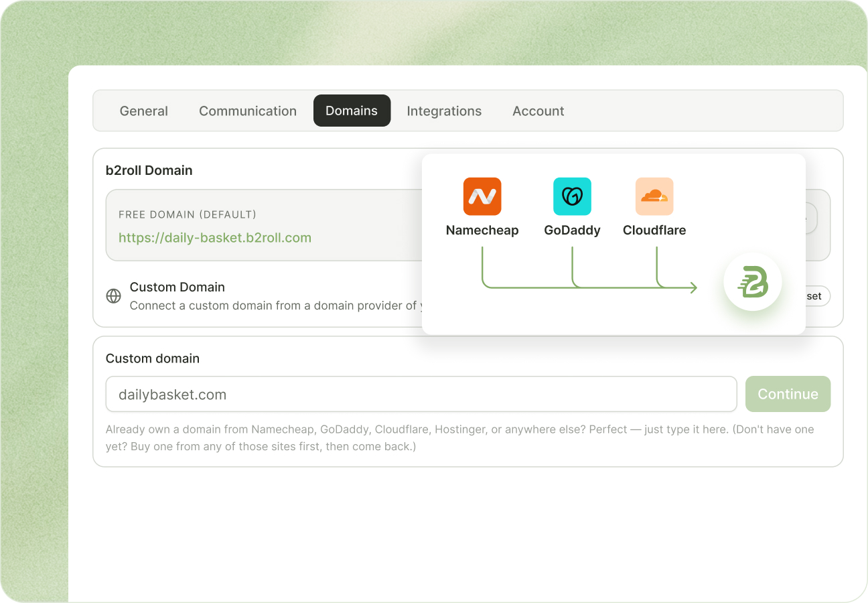Click the Namecheap logo icon
Viewport: 868px width, 603px height.
(482, 196)
